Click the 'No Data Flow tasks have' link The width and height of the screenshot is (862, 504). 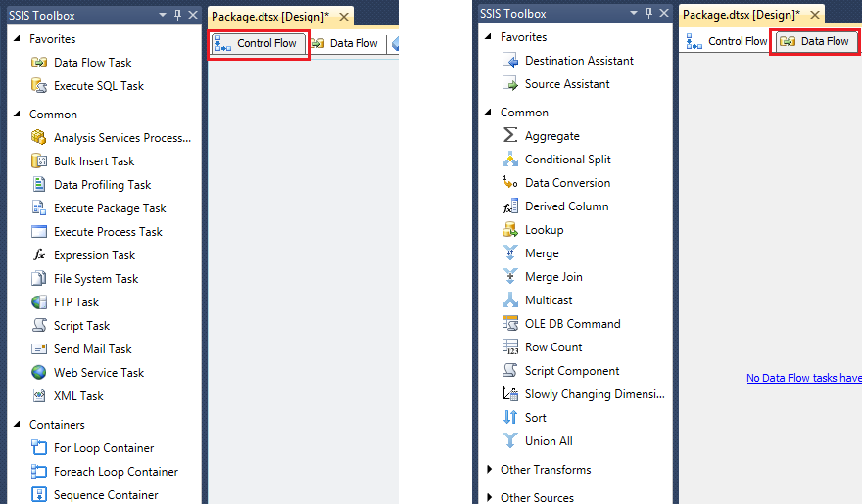pyautogui.click(x=803, y=378)
